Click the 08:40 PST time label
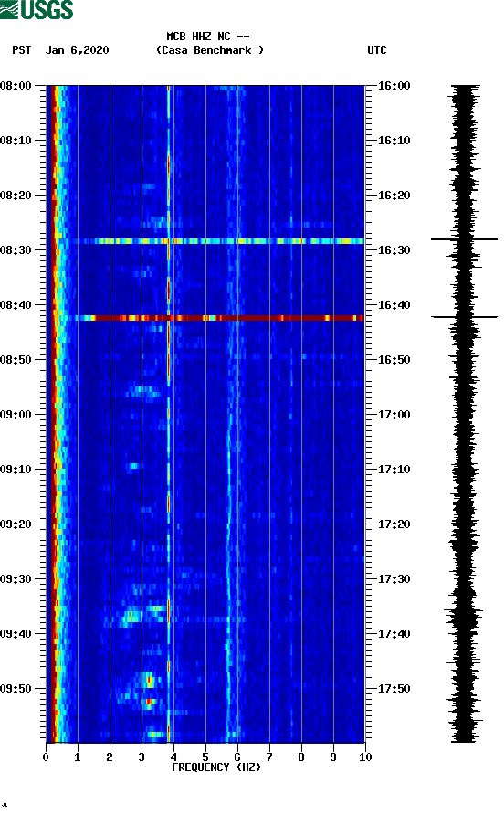504x815 pixels. 16,304
